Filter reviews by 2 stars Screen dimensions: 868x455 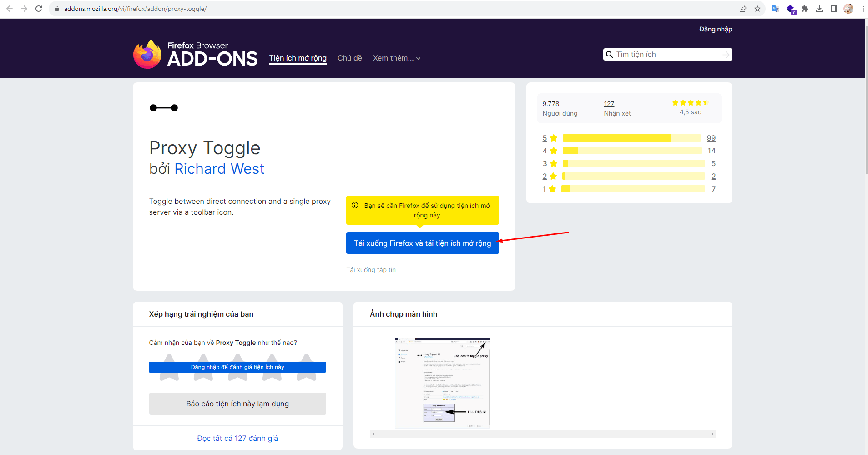550,176
